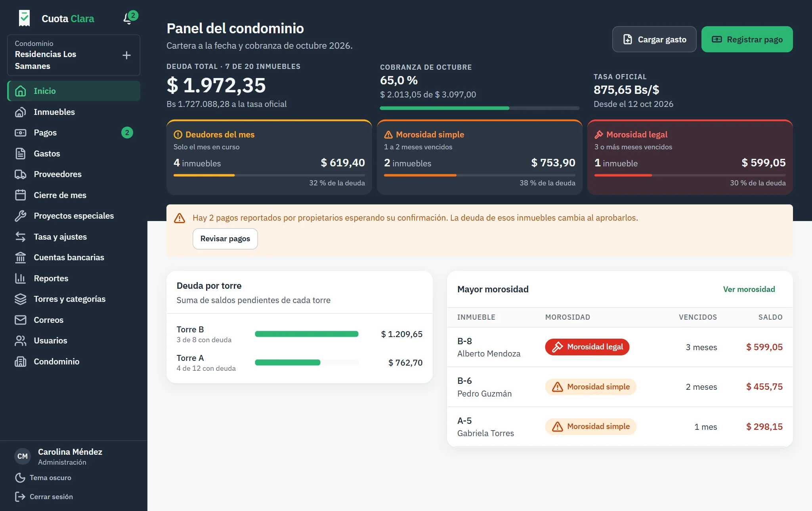Select Reportes in the sidebar
The image size is (812, 511).
pyautogui.click(x=74, y=278)
